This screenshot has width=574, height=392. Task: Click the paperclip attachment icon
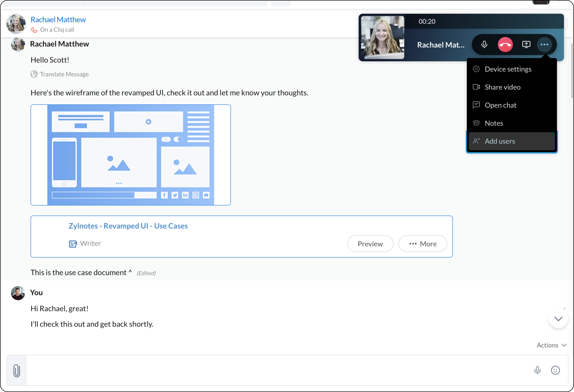tap(17, 371)
